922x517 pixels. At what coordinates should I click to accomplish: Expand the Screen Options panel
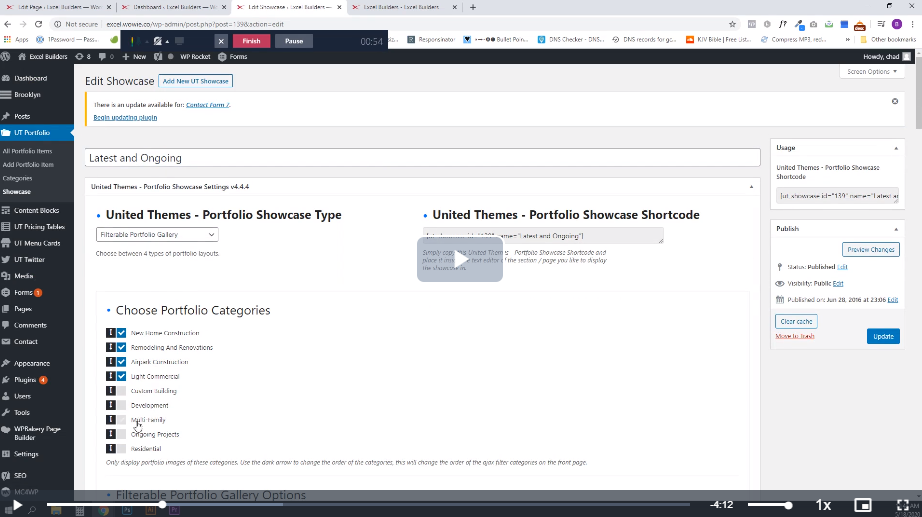click(870, 71)
